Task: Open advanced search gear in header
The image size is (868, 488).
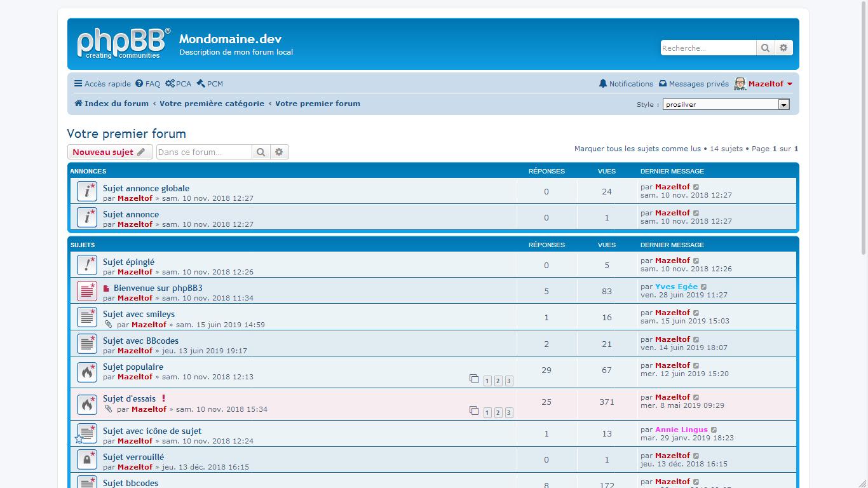Action: [783, 48]
